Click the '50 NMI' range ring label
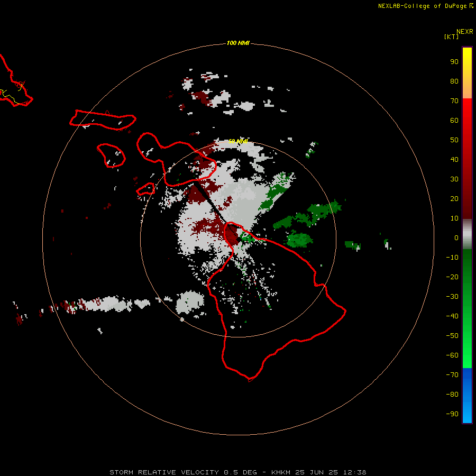The height and width of the screenshot is (476, 476). [237, 141]
